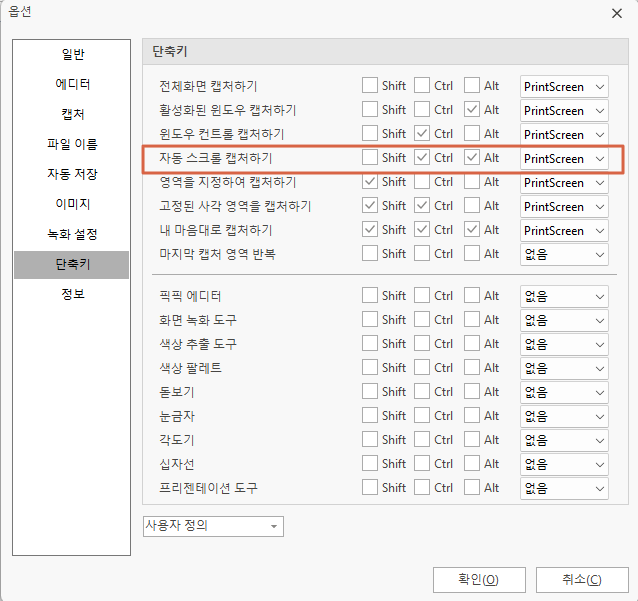Cancel with the 취소(C) button
The image size is (638, 601).
coord(582,580)
